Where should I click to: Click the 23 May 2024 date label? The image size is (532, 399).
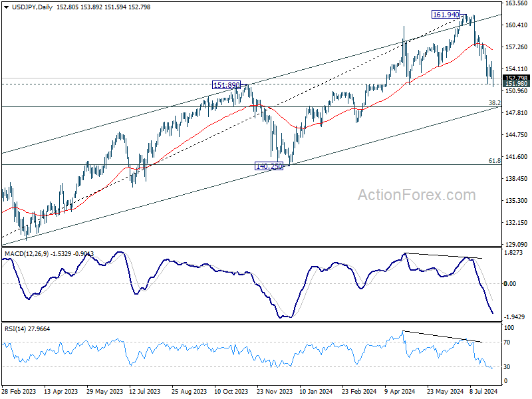point(445,391)
